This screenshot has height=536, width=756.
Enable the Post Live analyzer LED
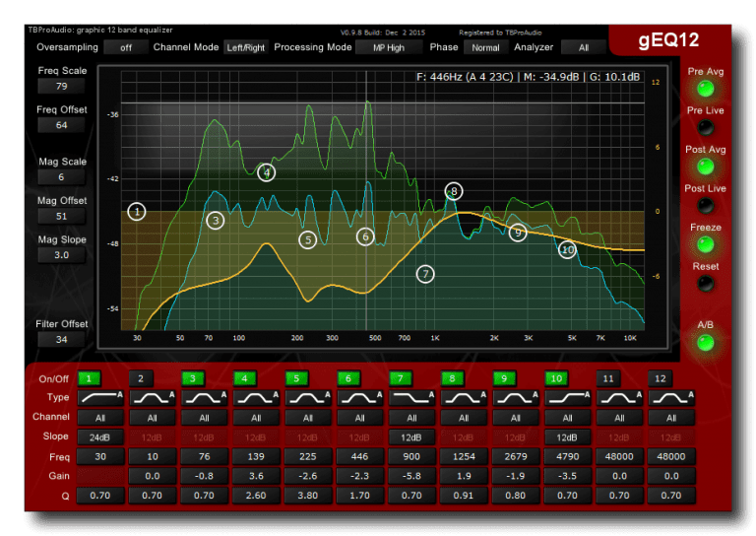(x=706, y=206)
